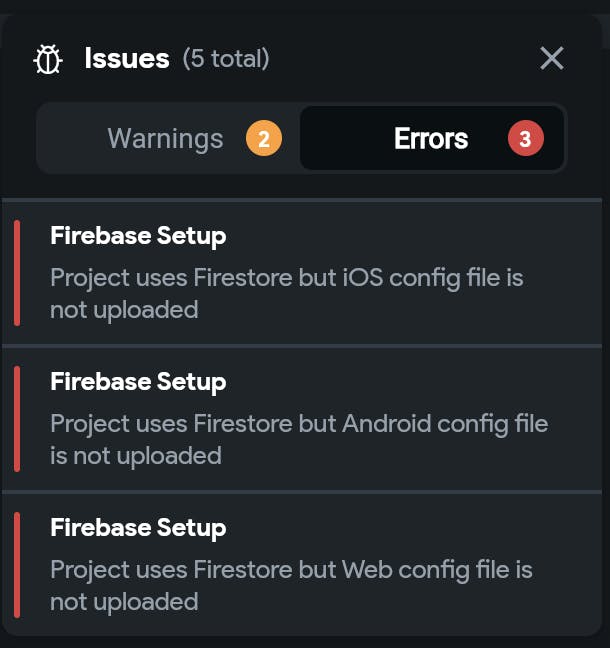610x648 pixels.
Task: Open the Android config file not uploaded description
Action: pos(298,439)
